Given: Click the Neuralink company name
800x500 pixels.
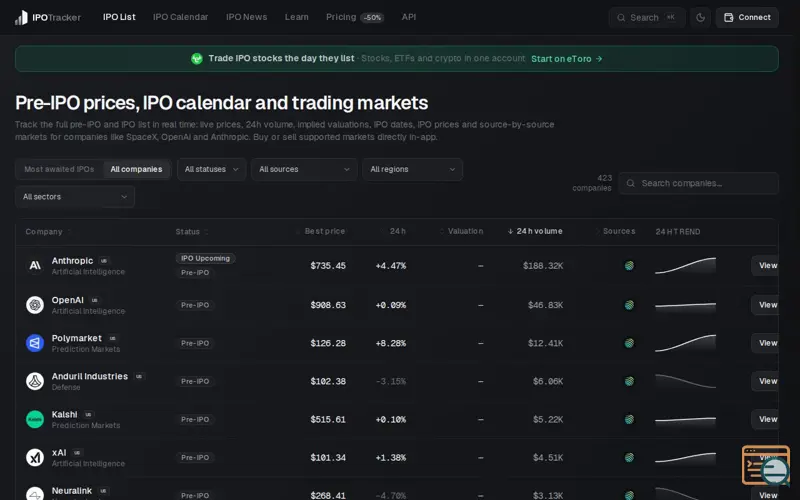Looking at the screenshot, I should point(72,491).
